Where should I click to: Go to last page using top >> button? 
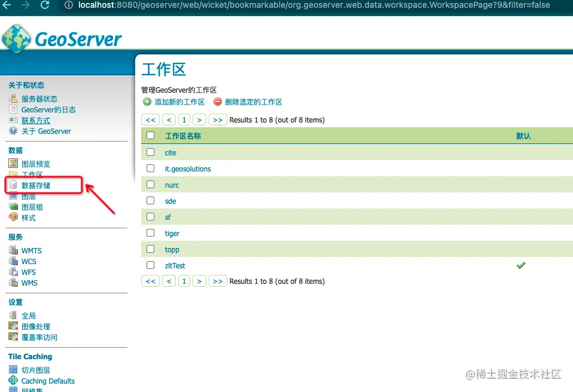point(218,120)
